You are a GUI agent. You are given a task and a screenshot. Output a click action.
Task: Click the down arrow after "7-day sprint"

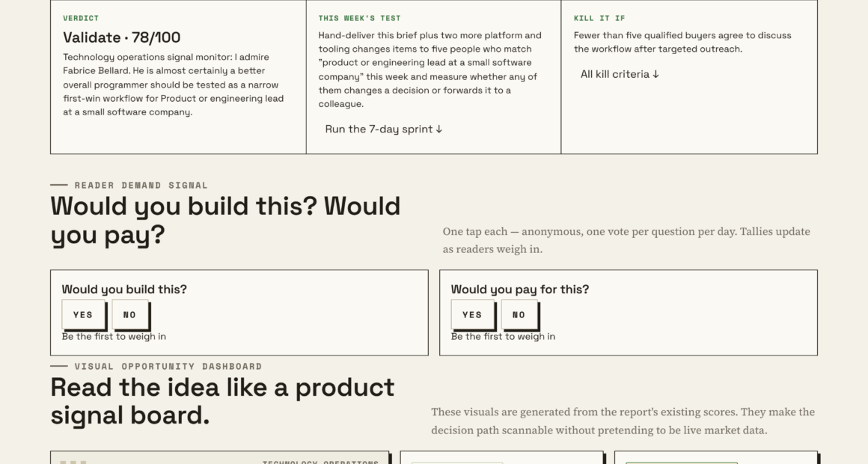click(x=439, y=129)
